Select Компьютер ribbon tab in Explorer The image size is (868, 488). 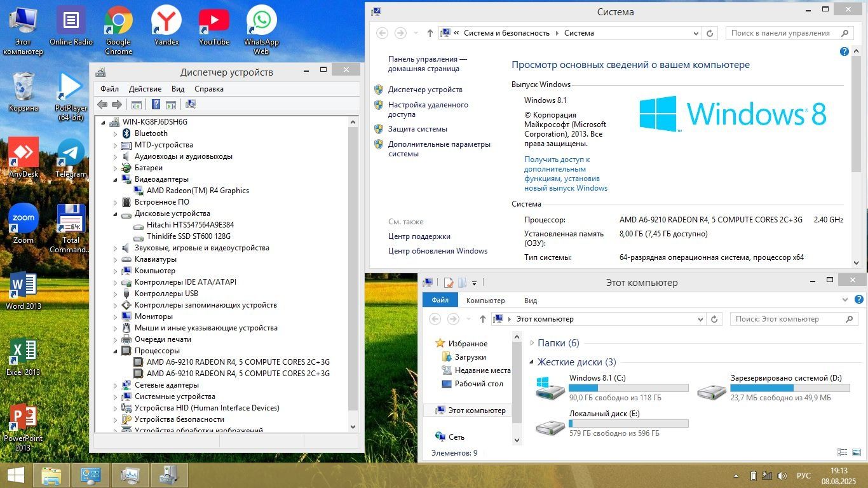[x=485, y=301]
